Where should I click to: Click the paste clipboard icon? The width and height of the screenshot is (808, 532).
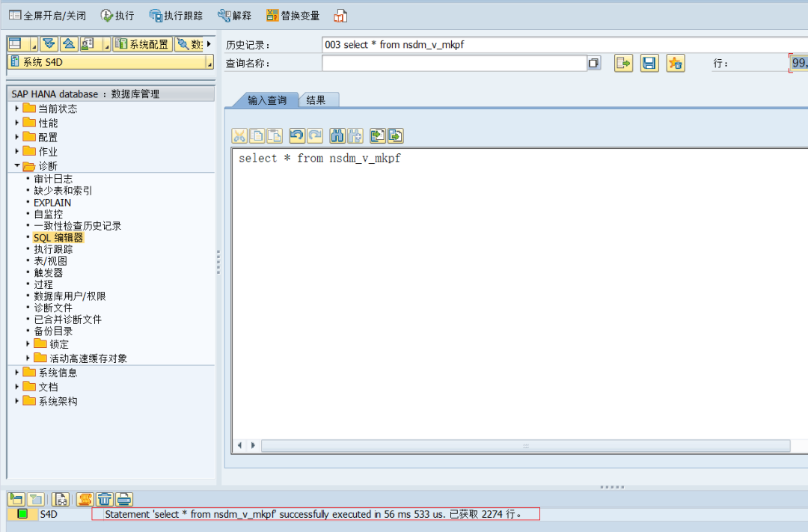click(275, 135)
